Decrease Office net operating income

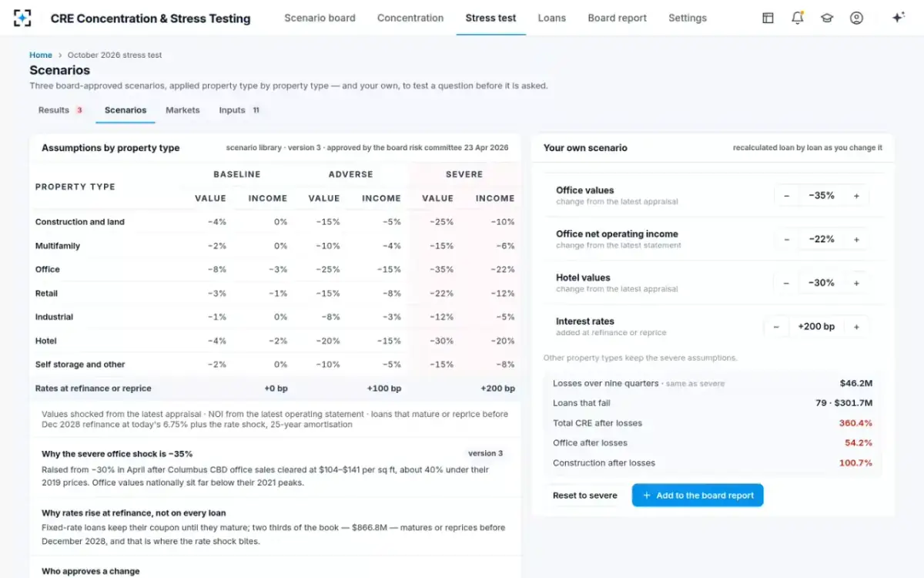point(786,240)
